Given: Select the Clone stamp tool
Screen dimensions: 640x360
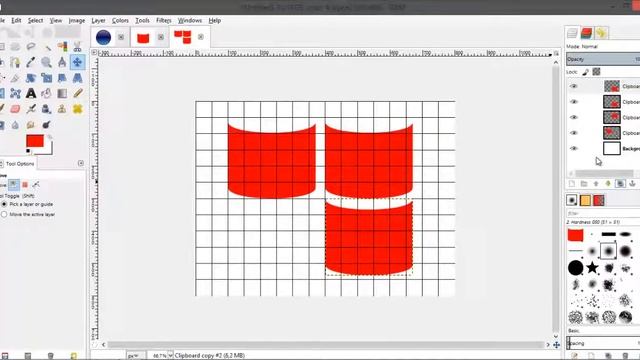Looking at the screenshot, I should [x=62, y=109].
